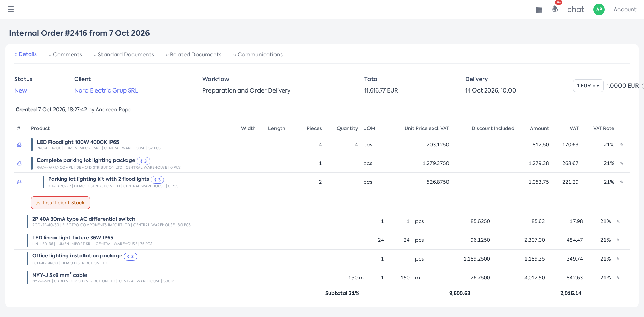Screen dimensions: 644x317
Task: Click the total 11,616.77 EUR value
Action: [x=381, y=90]
